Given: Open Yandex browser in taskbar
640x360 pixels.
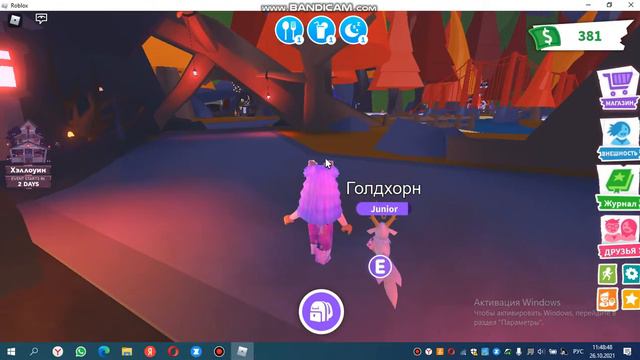Looking at the screenshot, I should pos(58,351).
